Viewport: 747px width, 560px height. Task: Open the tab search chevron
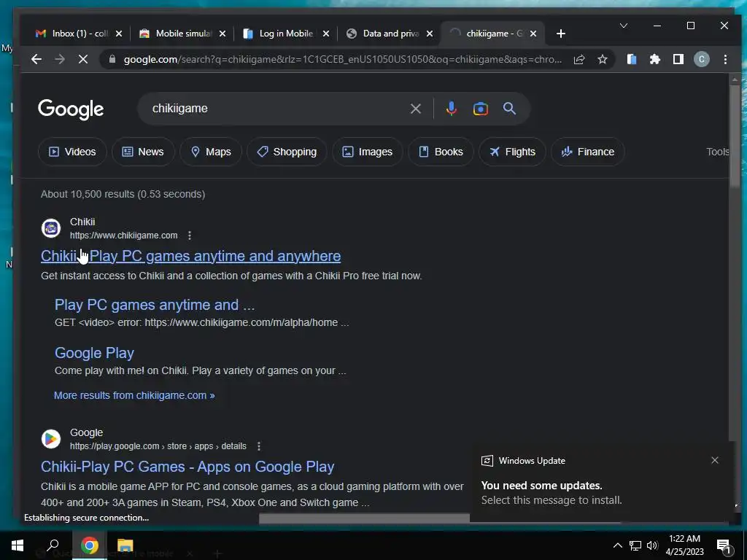[x=623, y=26]
